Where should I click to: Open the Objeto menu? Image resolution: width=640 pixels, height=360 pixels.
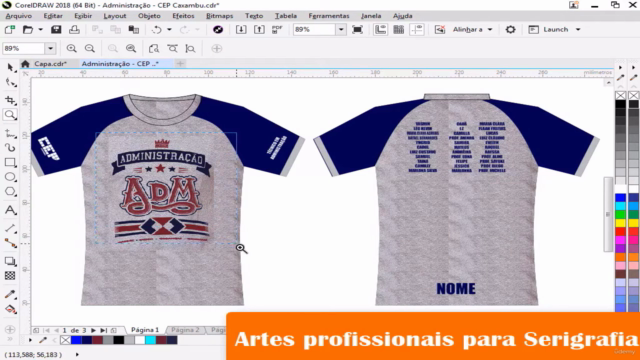[149, 16]
